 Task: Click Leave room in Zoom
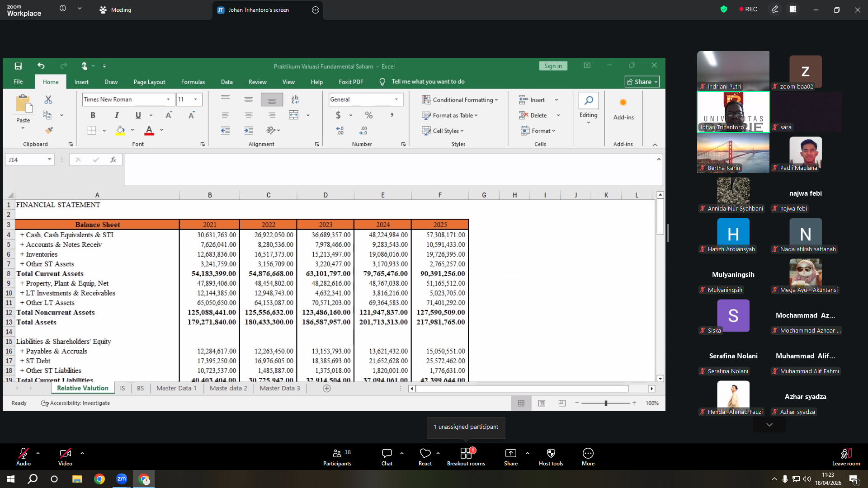point(846,457)
